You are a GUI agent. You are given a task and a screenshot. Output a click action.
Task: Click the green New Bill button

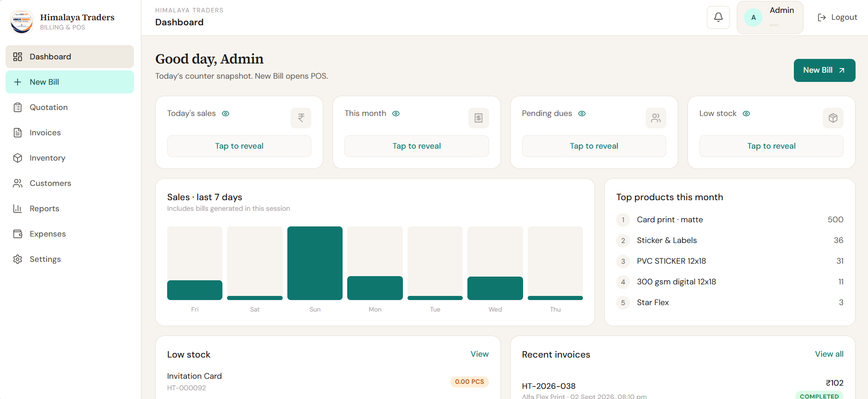[824, 70]
